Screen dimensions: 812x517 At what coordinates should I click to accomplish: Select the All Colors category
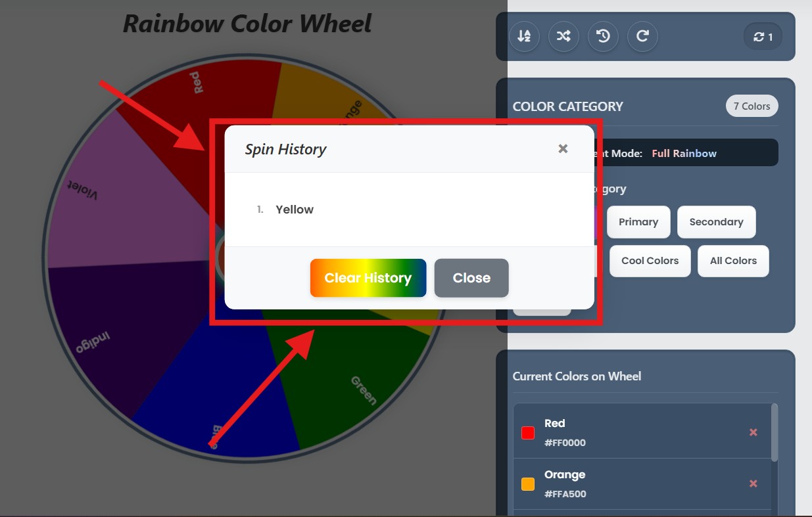733,261
